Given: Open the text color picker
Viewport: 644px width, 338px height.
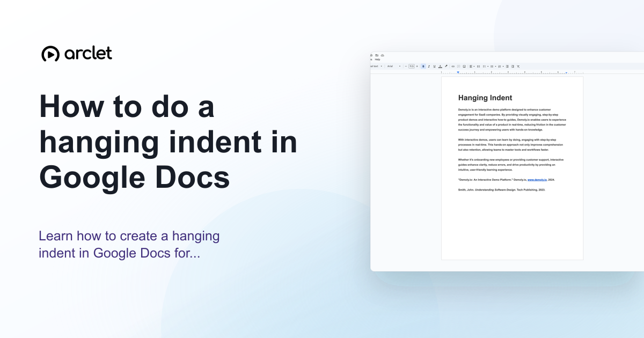Looking at the screenshot, I should tap(440, 66).
